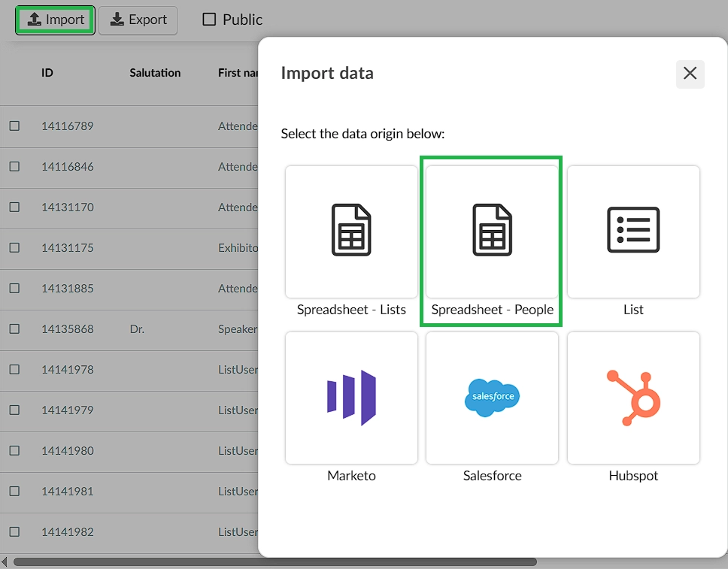This screenshot has width=728, height=569.
Task: Select the checkbox for row 14131885
Action: (x=14, y=288)
